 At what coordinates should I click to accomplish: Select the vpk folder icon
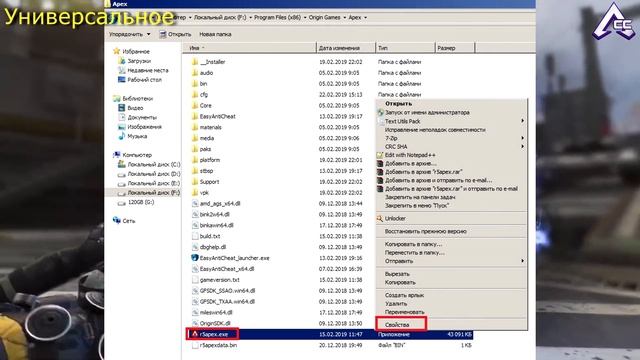(195, 193)
